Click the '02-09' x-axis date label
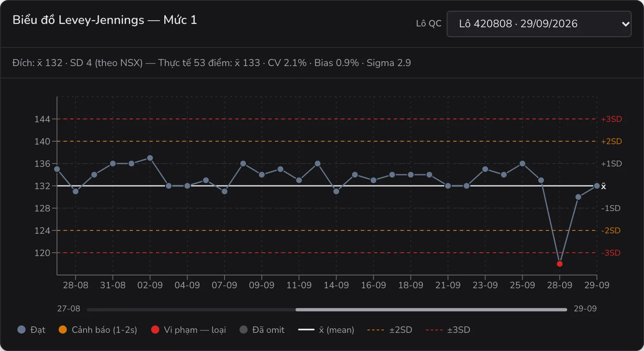This screenshot has width=644, height=351. tap(150, 285)
